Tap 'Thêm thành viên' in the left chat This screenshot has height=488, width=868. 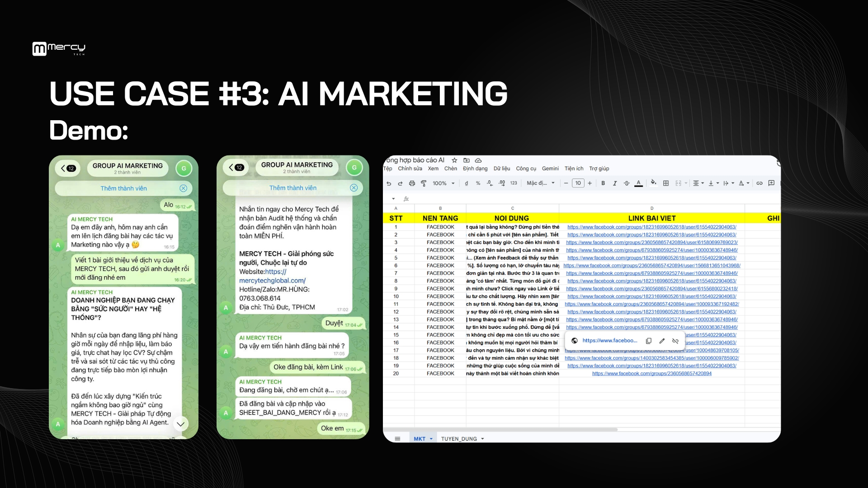123,188
